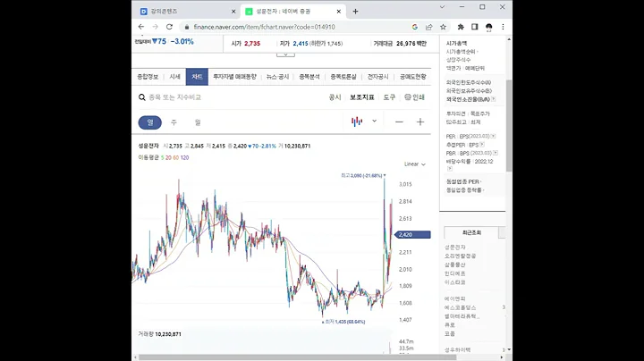Screen dimensions: 644x361
Task: Close the 네이버 증권 tab
Action: (339, 12)
